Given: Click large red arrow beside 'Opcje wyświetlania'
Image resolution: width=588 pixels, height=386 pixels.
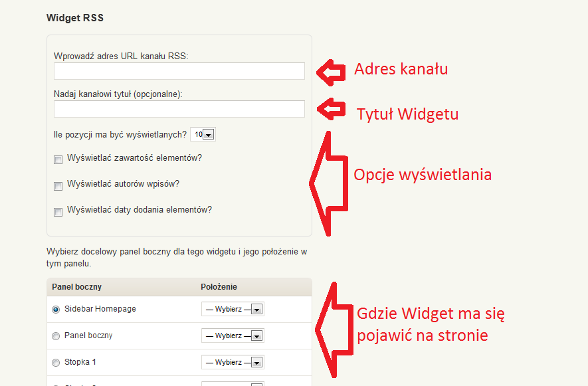Looking at the screenshot, I should point(329,183).
